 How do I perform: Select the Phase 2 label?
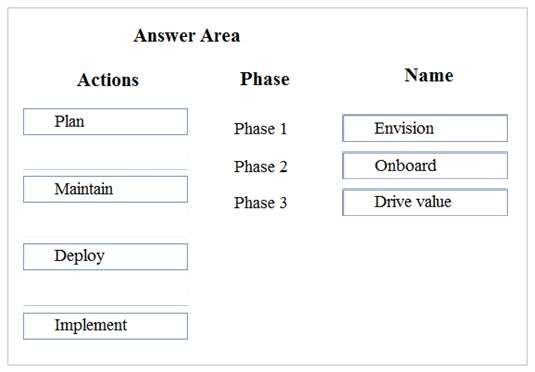pos(260,167)
